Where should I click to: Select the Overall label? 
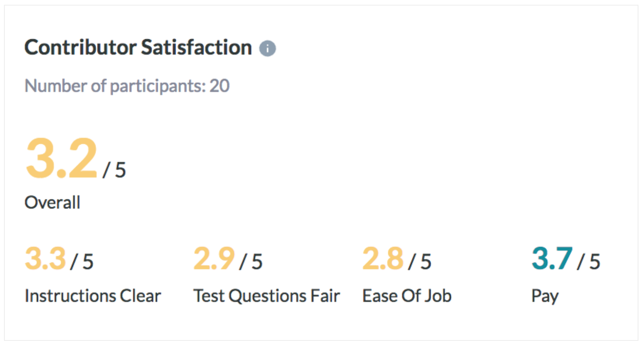pyautogui.click(x=52, y=203)
